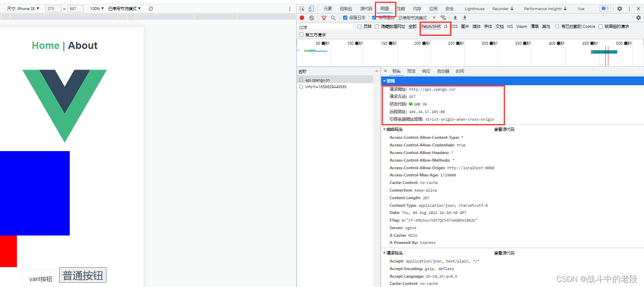The height and width of the screenshot is (287, 644).
Task: Focus the network filter text box
Action: pyautogui.click(x=325, y=27)
